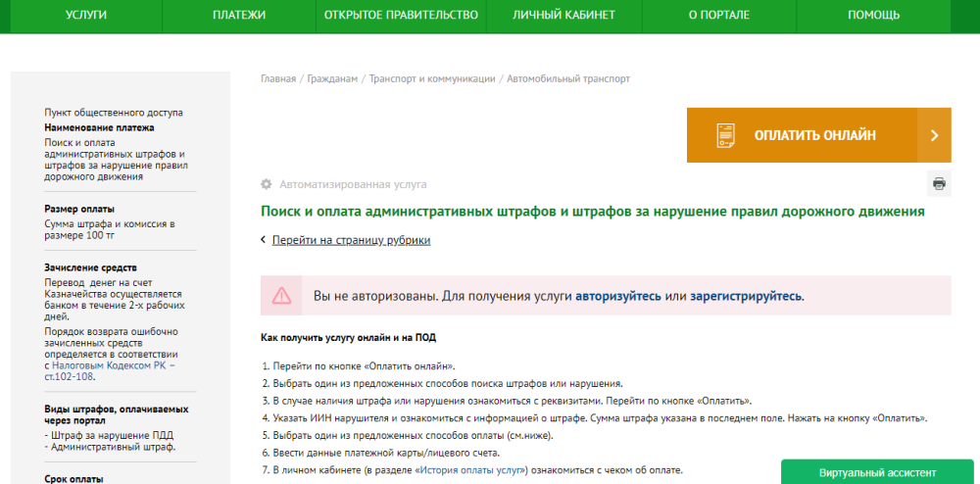Viewport: 980px width, 484px height.
Task: Click the Главная breadcrumb link
Action: [278, 78]
